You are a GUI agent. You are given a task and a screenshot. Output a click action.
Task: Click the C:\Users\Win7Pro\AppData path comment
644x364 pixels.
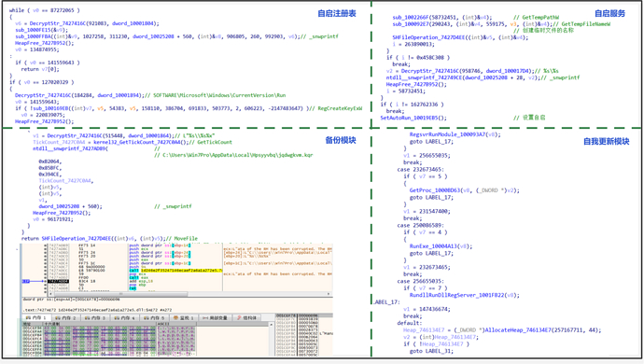(x=233, y=155)
